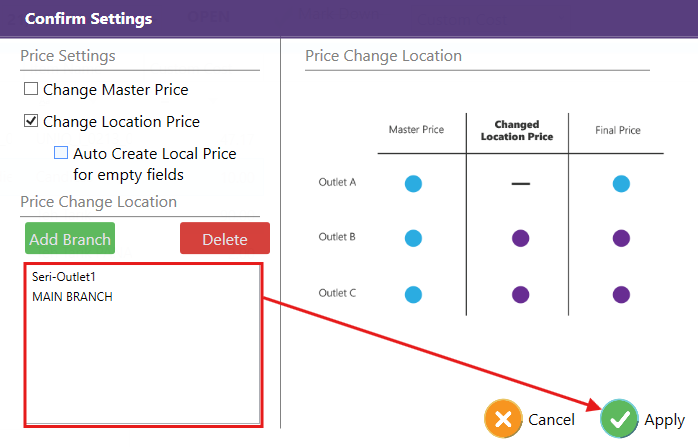
Task: Toggle Auto Create Local Price checkbox
Action: (61, 153)
